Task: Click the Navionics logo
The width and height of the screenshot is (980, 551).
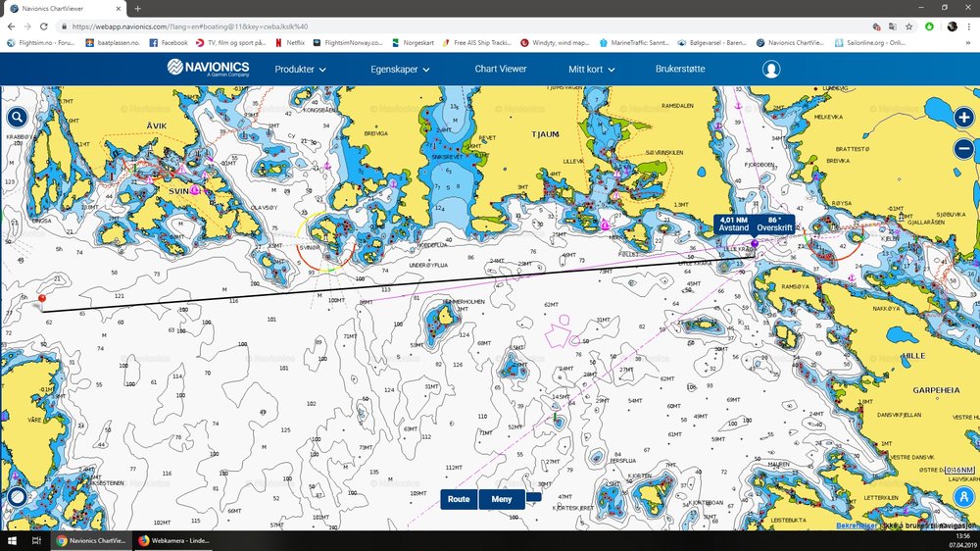Action: coord(208,69)
